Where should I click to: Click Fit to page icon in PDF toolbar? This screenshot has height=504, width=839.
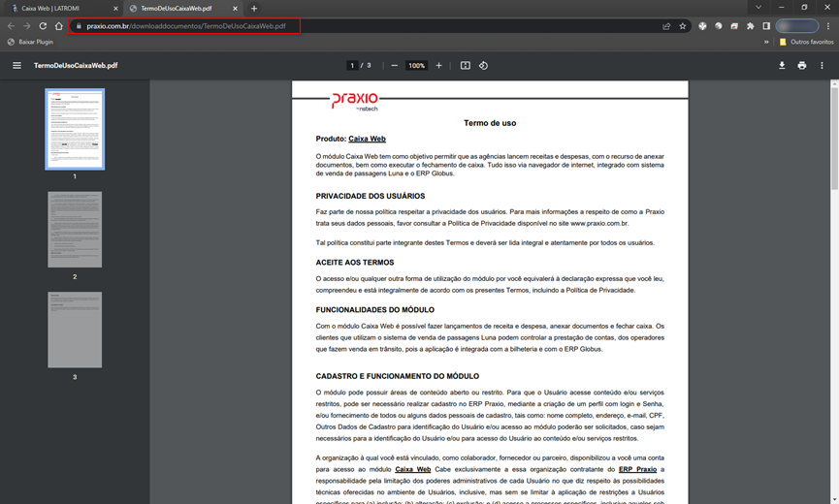click(x=466, y=65)
